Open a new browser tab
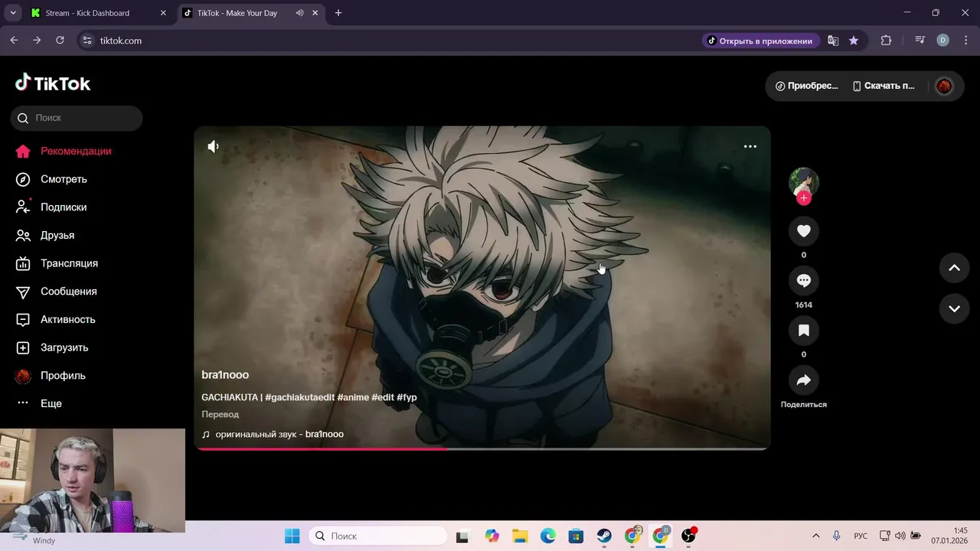 point(338,13)
